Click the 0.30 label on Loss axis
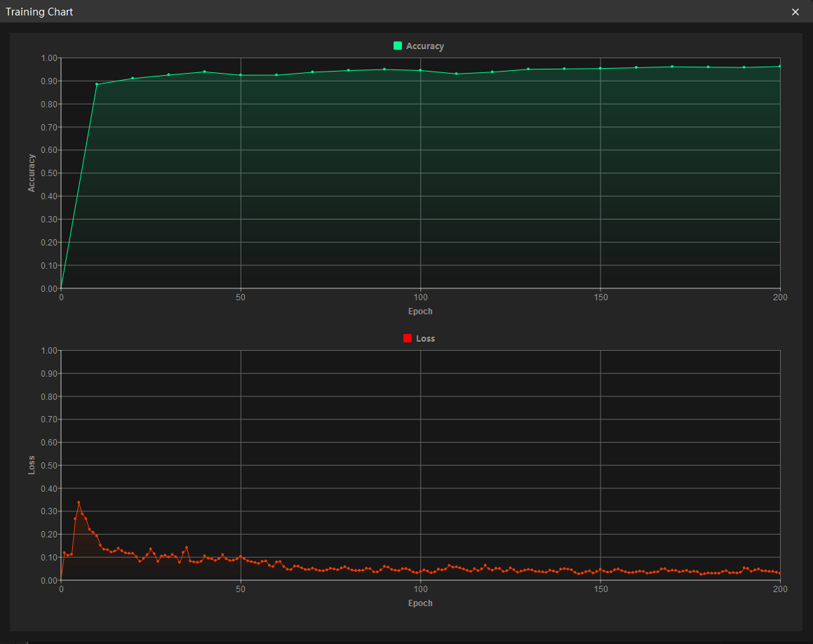The height and width of the screenshot is (644, 813). (x=49, y=511)
